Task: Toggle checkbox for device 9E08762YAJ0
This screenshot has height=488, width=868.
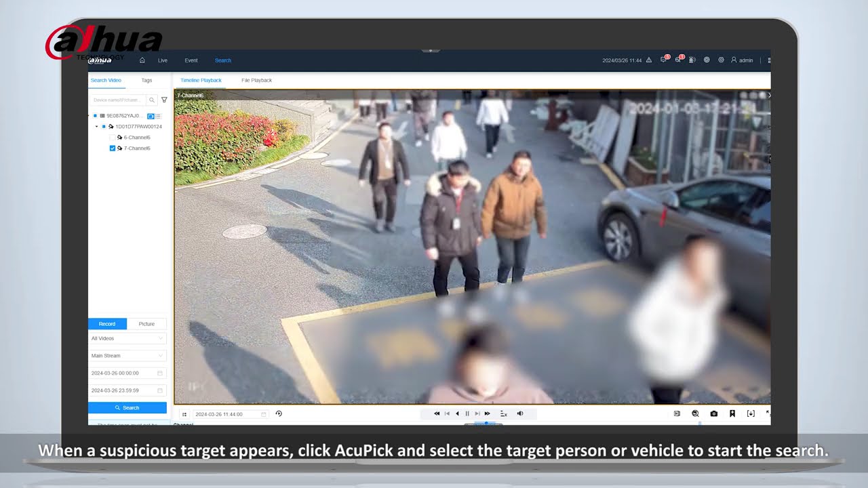Action: [95, 116]
